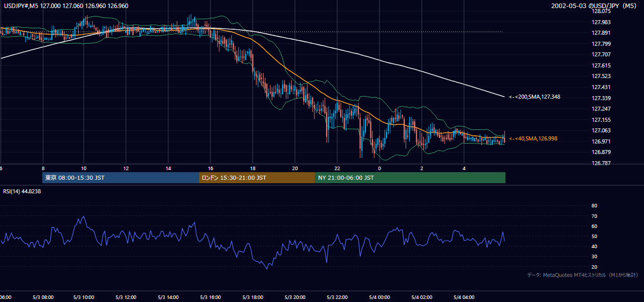Click the RSI scale level 50
Viewport: 644px width, 302px height.
click(x=594, y=236)
